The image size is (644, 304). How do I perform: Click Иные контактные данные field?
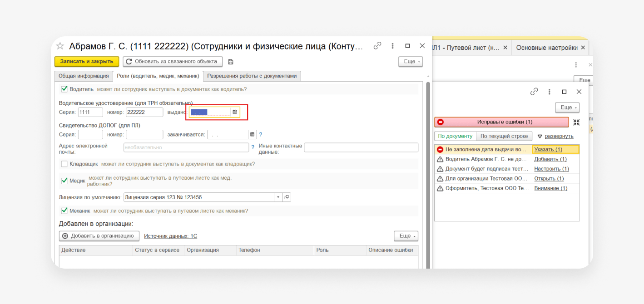tap(361, 147)
